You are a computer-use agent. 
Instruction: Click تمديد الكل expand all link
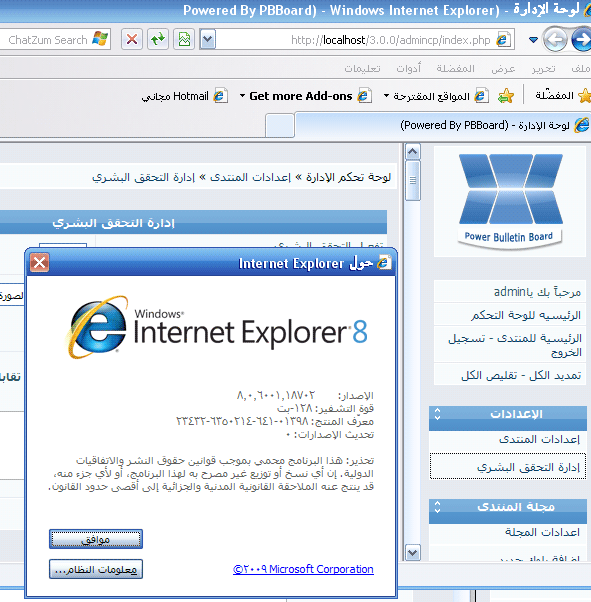[555, 375]
